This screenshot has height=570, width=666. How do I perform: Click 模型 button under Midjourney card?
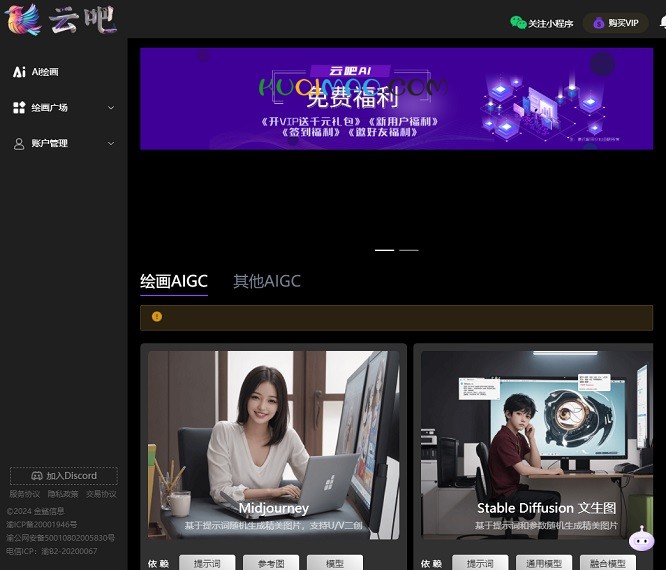click(x=335, y=563)
